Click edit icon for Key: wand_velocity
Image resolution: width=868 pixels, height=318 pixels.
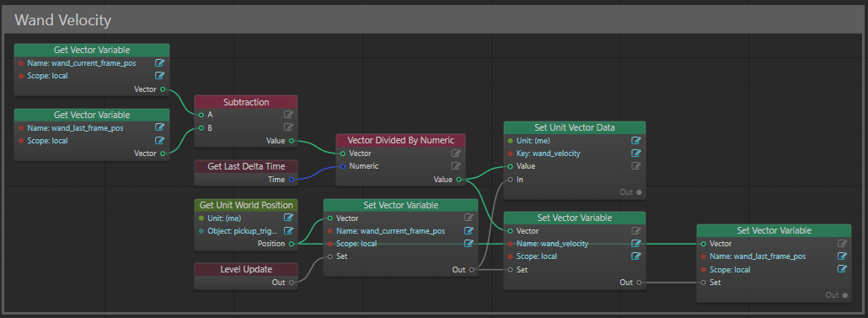tap(636, 154)
